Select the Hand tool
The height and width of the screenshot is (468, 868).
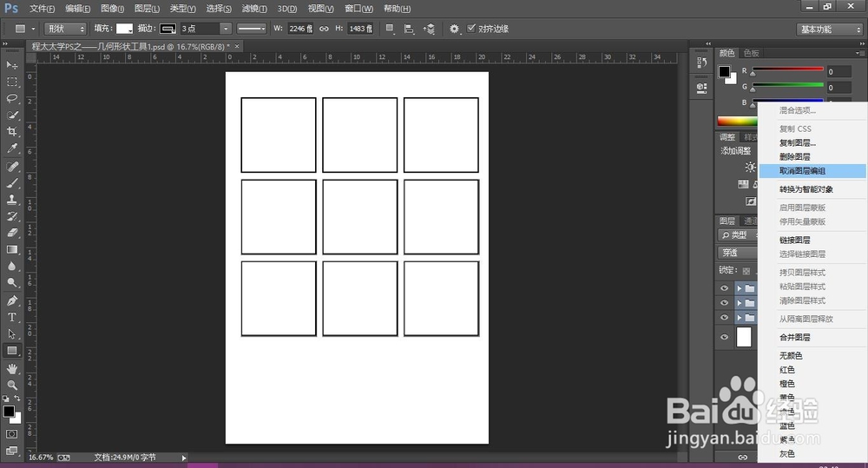[11, 368]
